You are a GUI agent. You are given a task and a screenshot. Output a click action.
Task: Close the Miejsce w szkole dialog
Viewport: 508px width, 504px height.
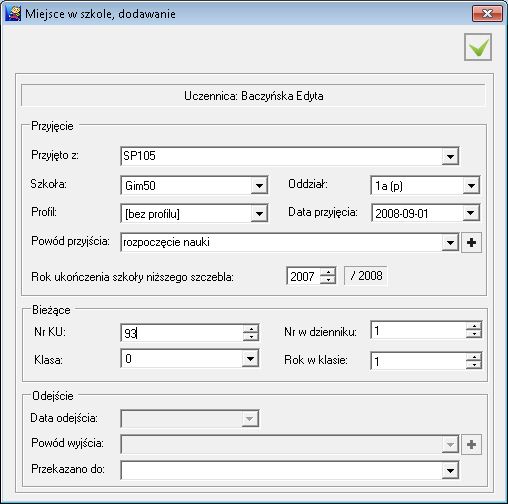point(487,14)
